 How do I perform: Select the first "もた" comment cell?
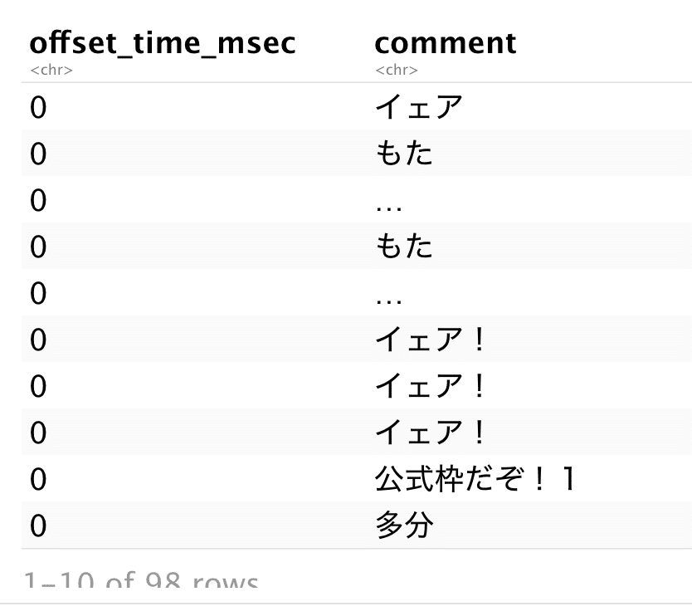pyautogui.click(x=404, y=154)
